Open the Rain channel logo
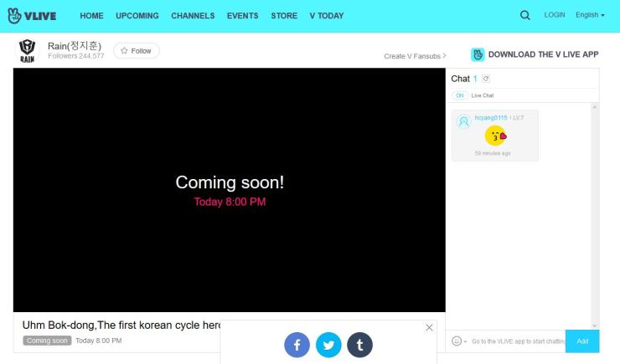Screen dimensions: 620x364 click(x=27, y=52)
